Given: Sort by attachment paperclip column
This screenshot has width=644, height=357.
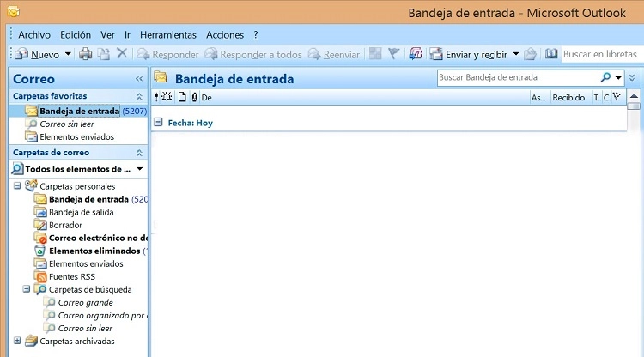Looking at the screenshot, I should pos(194,97).
